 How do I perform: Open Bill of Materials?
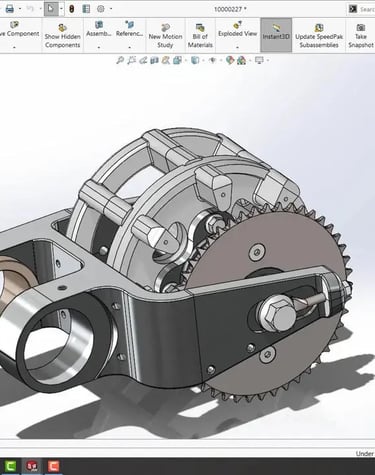tap(200, 35)
